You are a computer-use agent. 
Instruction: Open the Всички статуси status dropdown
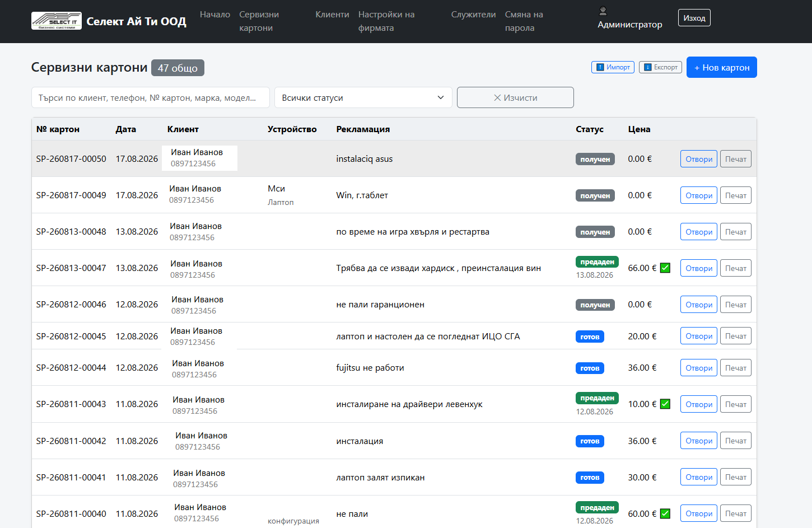point(363,97)
